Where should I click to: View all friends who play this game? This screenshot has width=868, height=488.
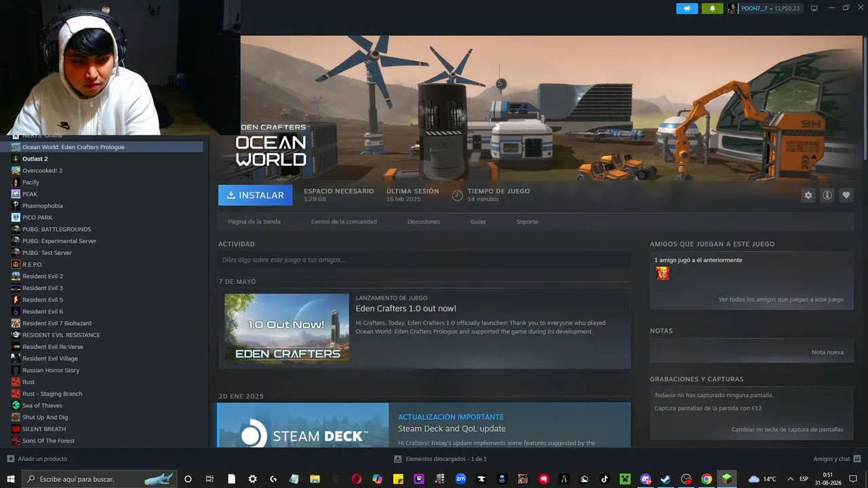coord(781,300)
